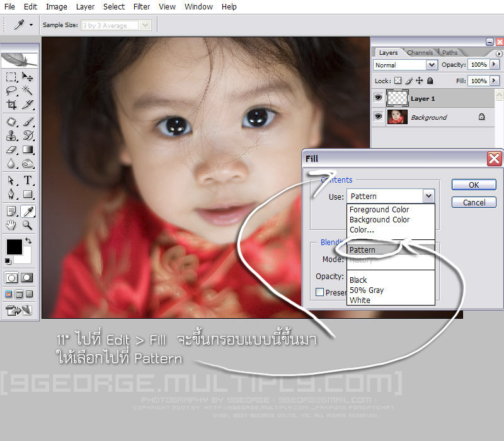Toggle Lock position
504x441 pixels.
coord(419,81)
